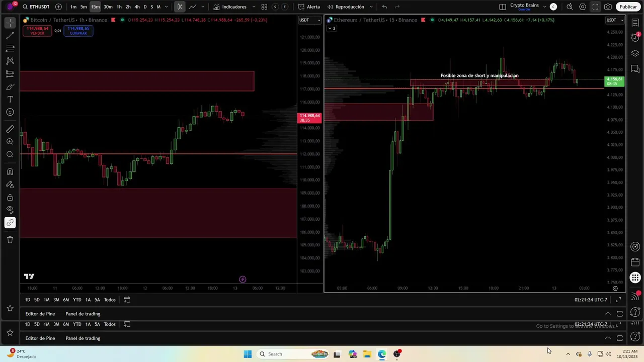Click the Publicar button
Viewport: 644px width, 362px height.
pyautogui.click(x=628, y=7)
